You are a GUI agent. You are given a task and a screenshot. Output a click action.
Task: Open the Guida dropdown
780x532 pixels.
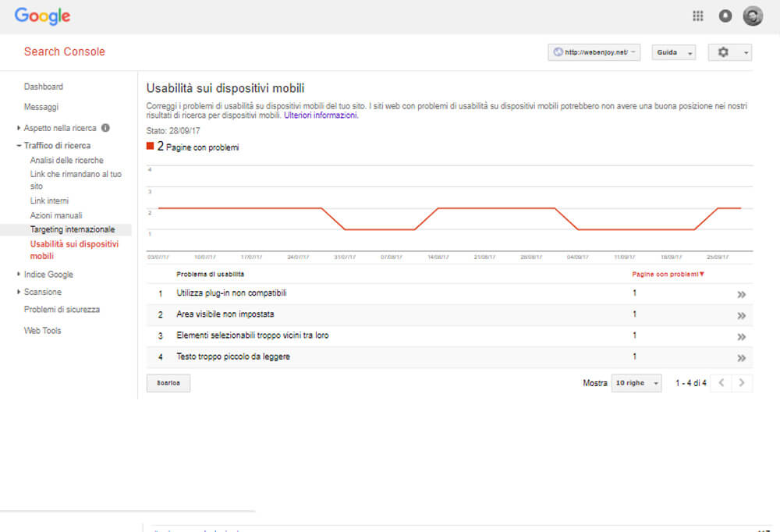click(x=674, y=52)
